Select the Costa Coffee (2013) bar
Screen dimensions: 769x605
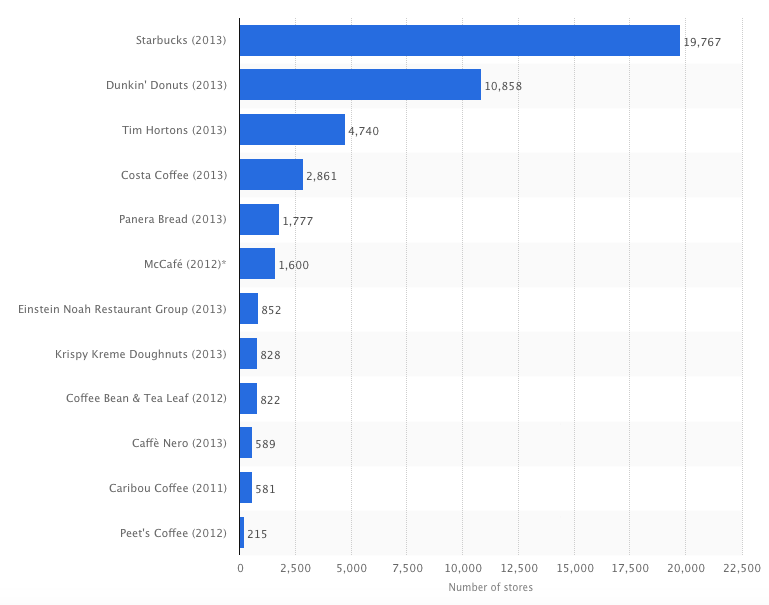coord(271,175)
